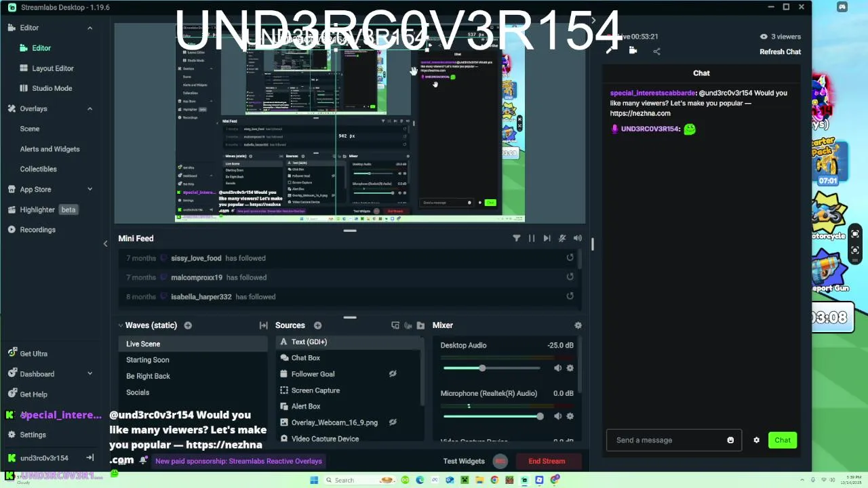Click the Desktop Audio volume slider
This screenshot has height=488, width=868.
coord(492,368)
